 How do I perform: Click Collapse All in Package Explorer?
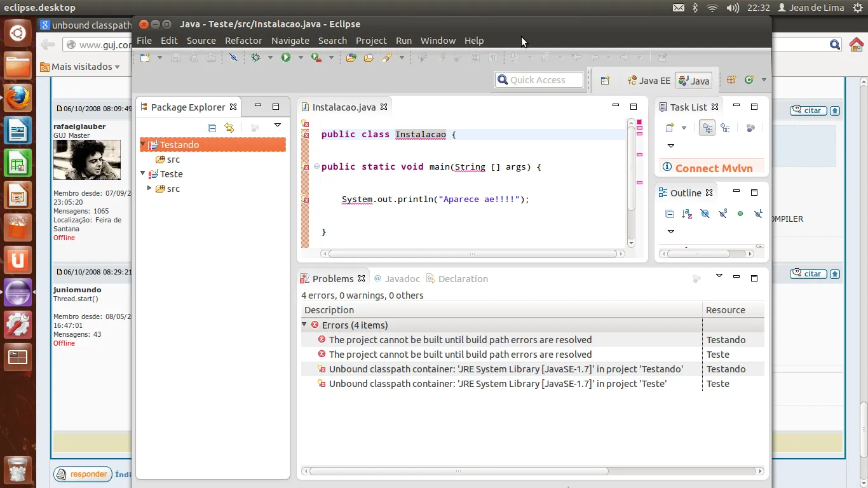pos(212,128)
